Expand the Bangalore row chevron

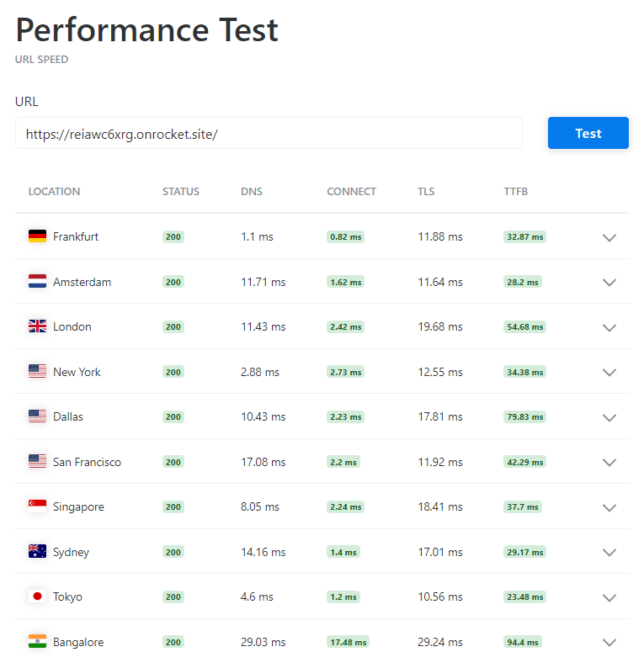pos(609,643)
